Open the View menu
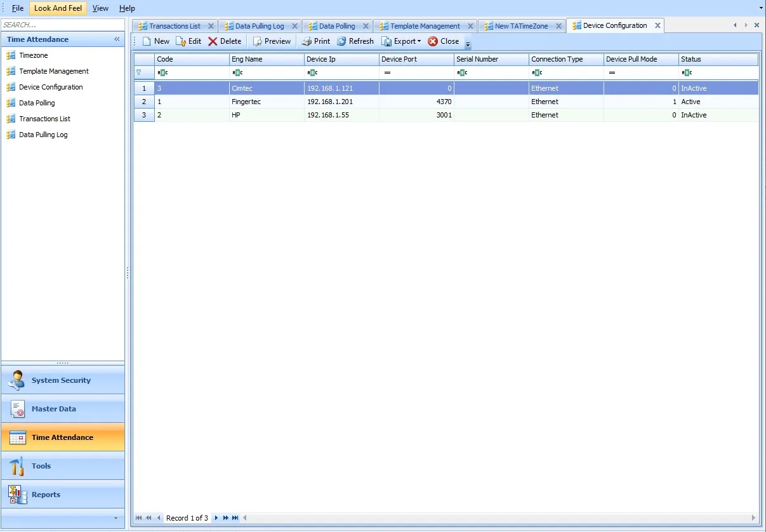This screenshot has width=766, height=532. point(100,8)
